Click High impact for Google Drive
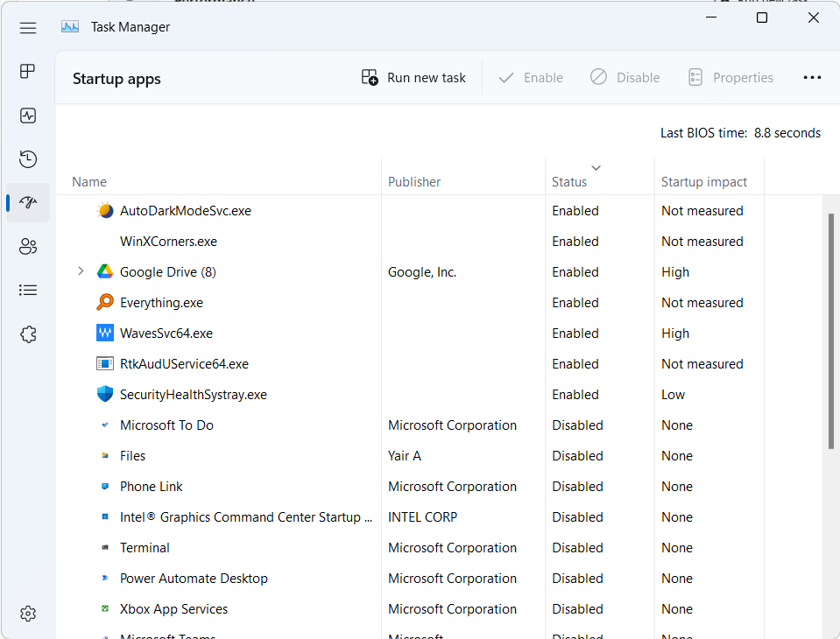 tap(675, 272)
